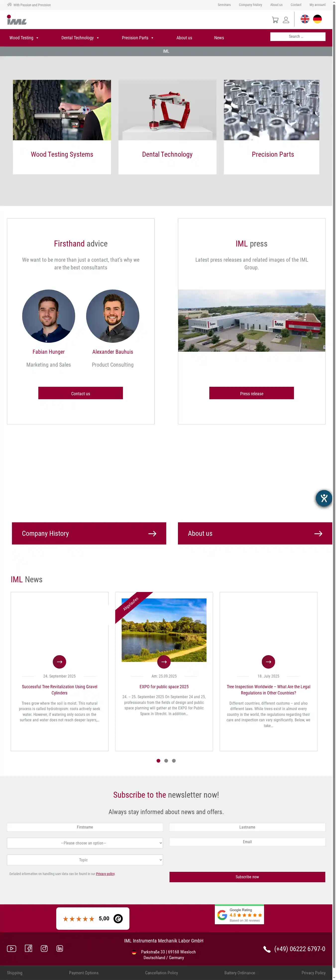Select the third news carousel dot

point(174,761)
